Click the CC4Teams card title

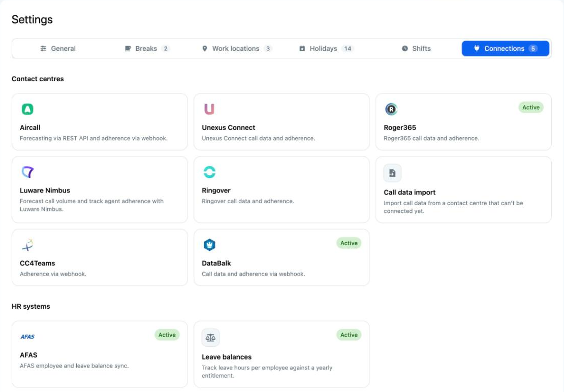coord(38,264)
